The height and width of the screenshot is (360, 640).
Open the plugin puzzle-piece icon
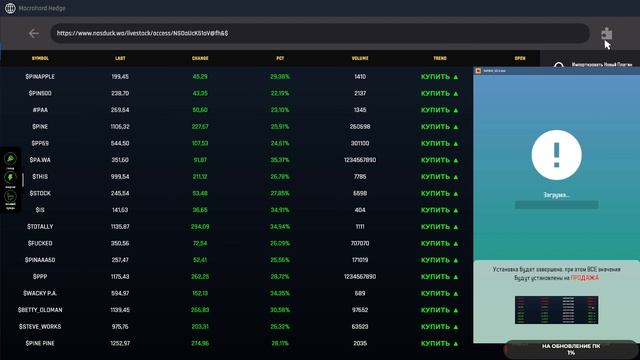coord(607,33)
